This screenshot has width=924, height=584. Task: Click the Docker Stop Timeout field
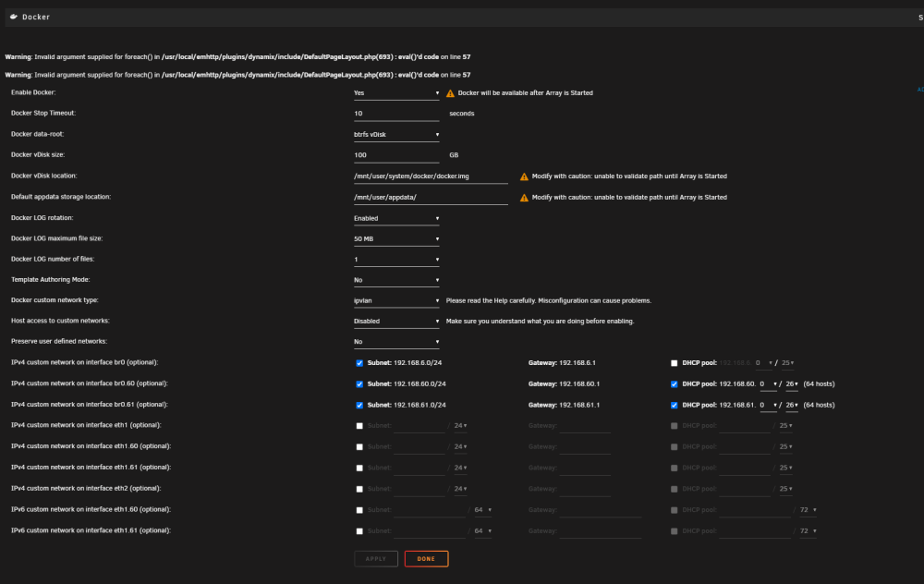pos(396,114)
